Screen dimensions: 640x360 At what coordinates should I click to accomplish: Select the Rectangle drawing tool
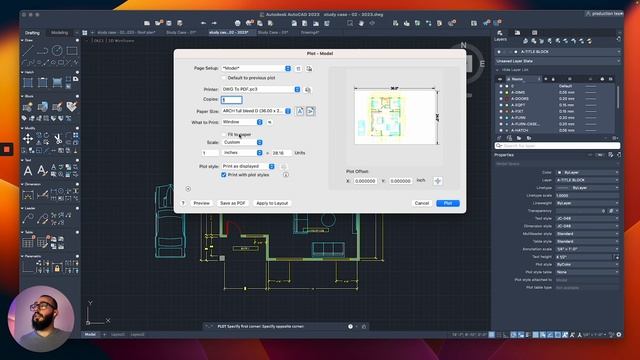(72, 51)
